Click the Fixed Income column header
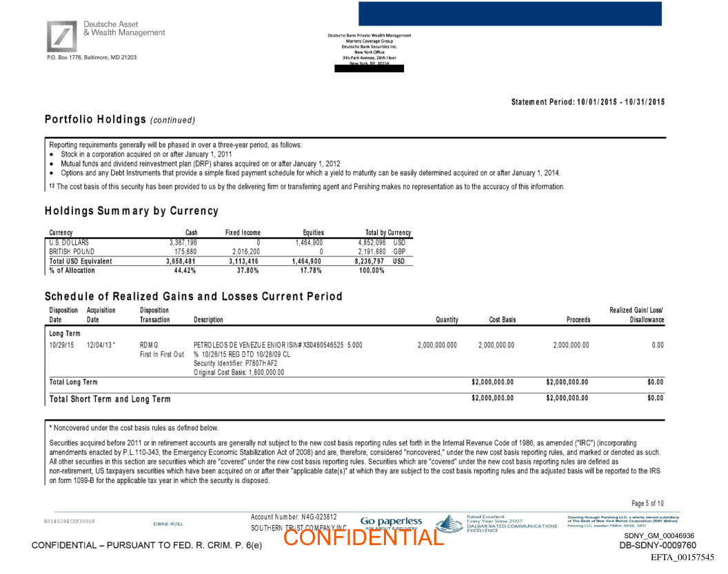 243,233
